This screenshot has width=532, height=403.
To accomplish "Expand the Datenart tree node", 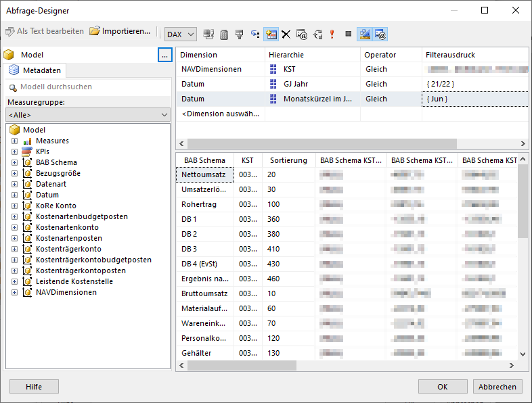I will pos(15,184).
